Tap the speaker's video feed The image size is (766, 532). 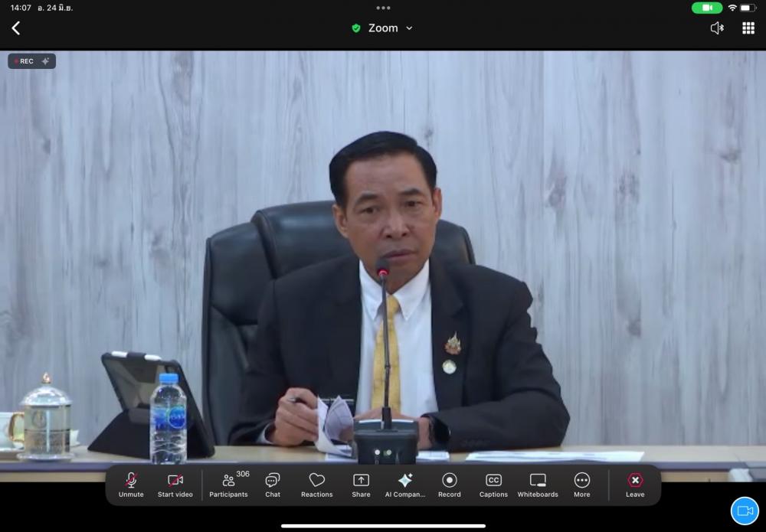[383, 266]
